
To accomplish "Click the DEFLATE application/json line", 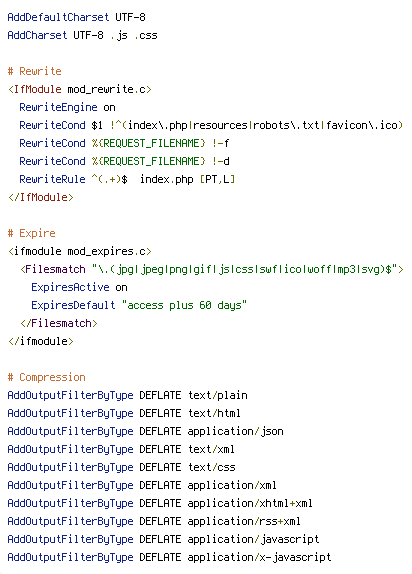I will pyautogui.click(x=145, y=431).
